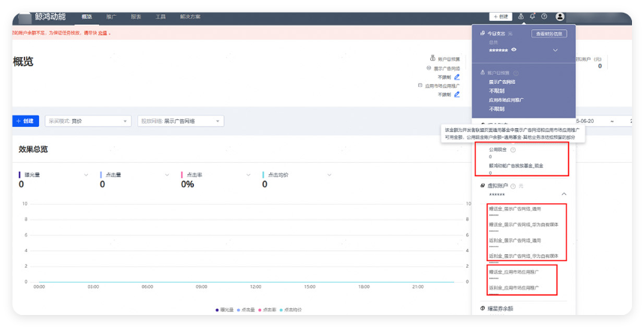Click the money bag account icon in header
Image resolution: width=644 pixels, height=327 pixels.
click(x=521, y=16)
